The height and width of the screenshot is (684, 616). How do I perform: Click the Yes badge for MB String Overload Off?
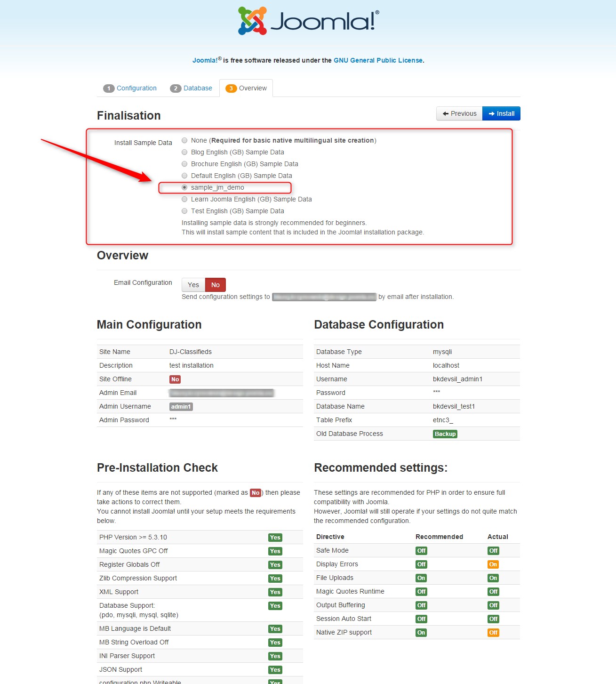(275, 643)
